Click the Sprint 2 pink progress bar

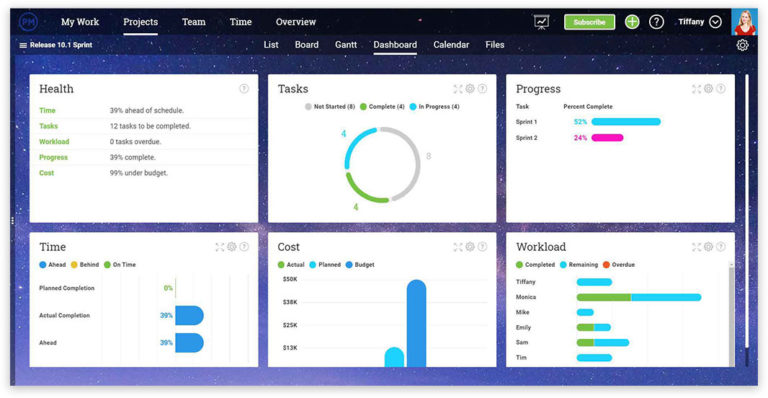click(x=607, y=138)
